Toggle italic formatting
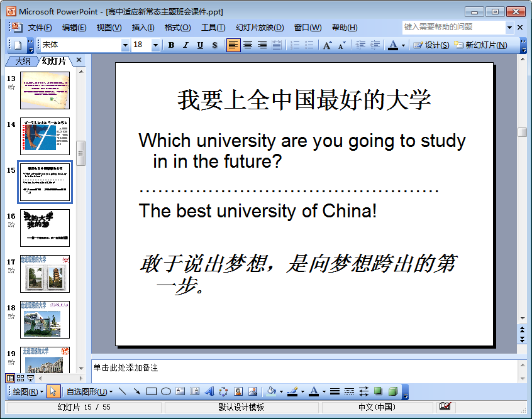The height and width of the screenshot is (419, 532). 186,45
